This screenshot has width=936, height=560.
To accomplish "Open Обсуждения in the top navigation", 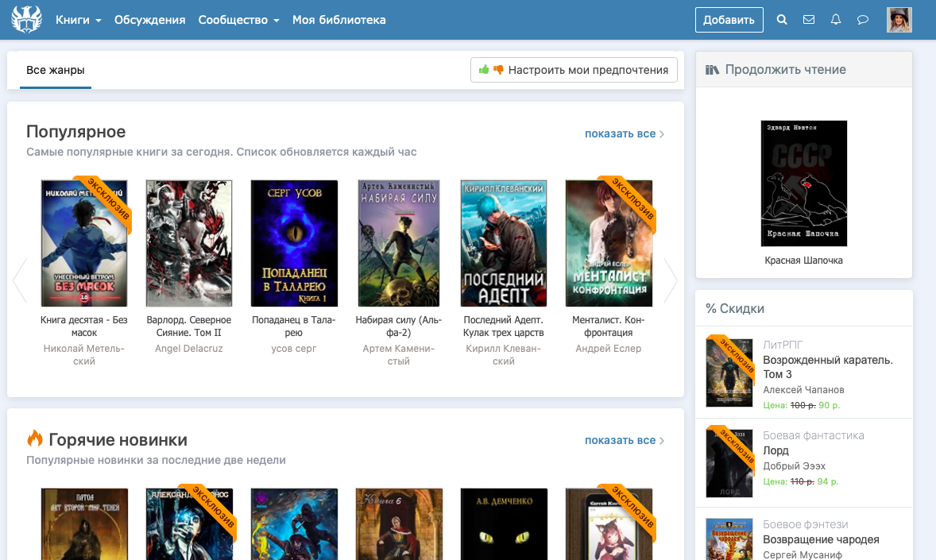I will coord(150,20).
